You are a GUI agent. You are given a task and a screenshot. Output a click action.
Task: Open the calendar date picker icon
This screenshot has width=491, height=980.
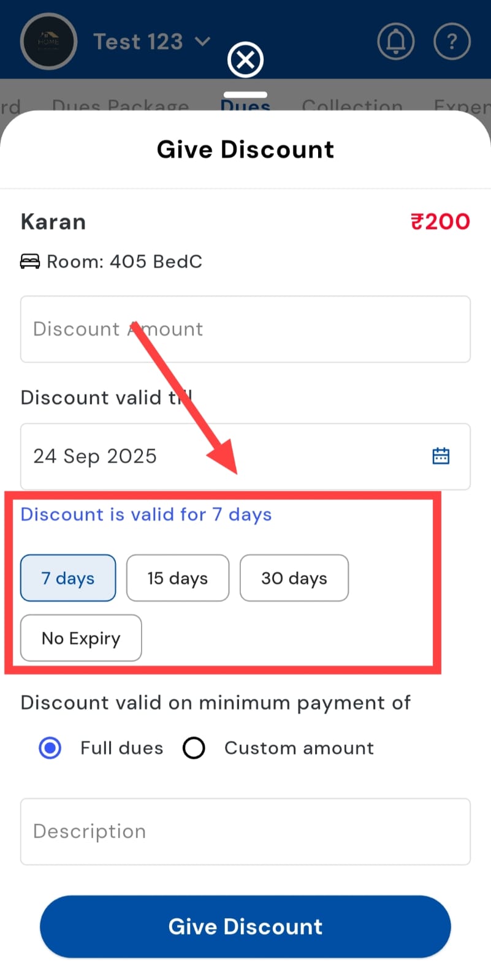[x=441, y=456]
